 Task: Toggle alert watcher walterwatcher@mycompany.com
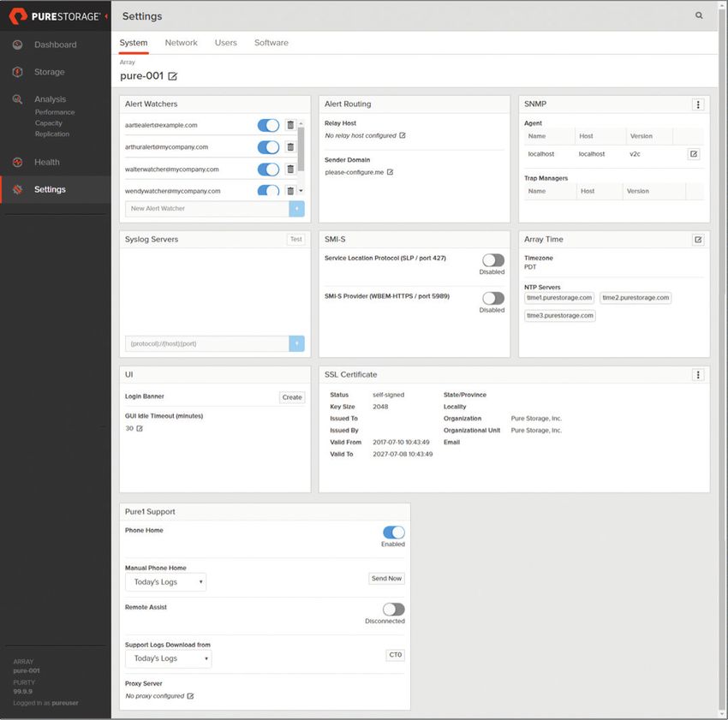268,170
